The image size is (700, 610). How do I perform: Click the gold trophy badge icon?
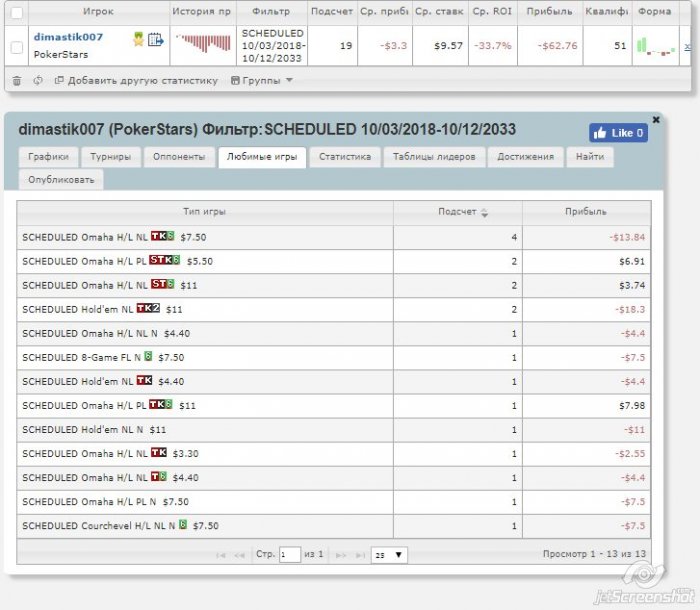click(138, 39)
